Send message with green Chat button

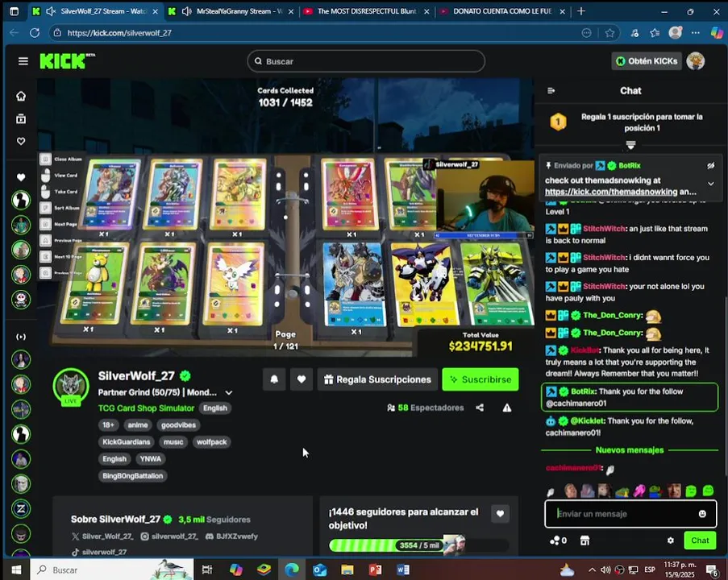[700, 540]
